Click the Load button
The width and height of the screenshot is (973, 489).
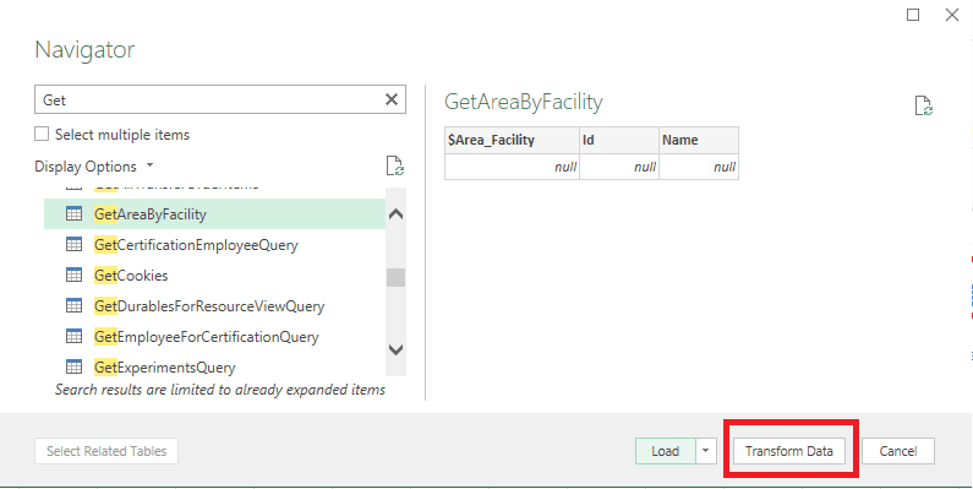coord(665,451)
